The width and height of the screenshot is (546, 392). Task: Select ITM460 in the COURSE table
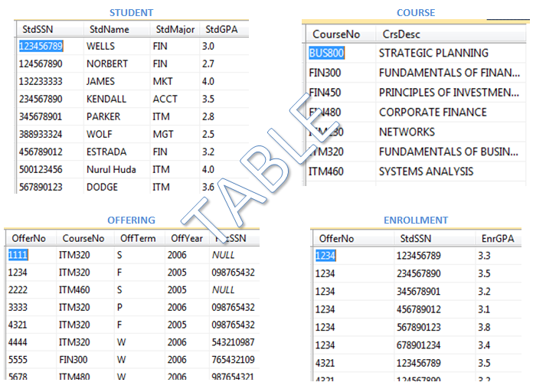tap(326, 171)
